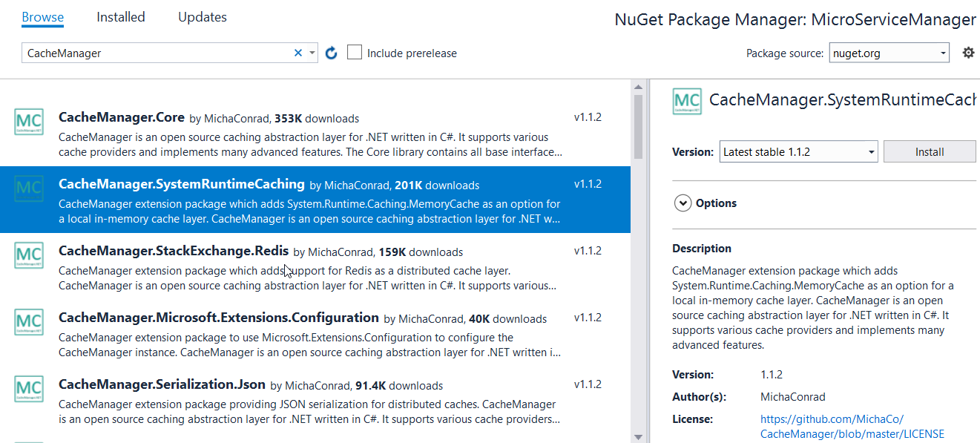The height and width of the screenshot is (443, 980).
Task: Open the GitHub LICENSE link
Action: coord(852,427)
